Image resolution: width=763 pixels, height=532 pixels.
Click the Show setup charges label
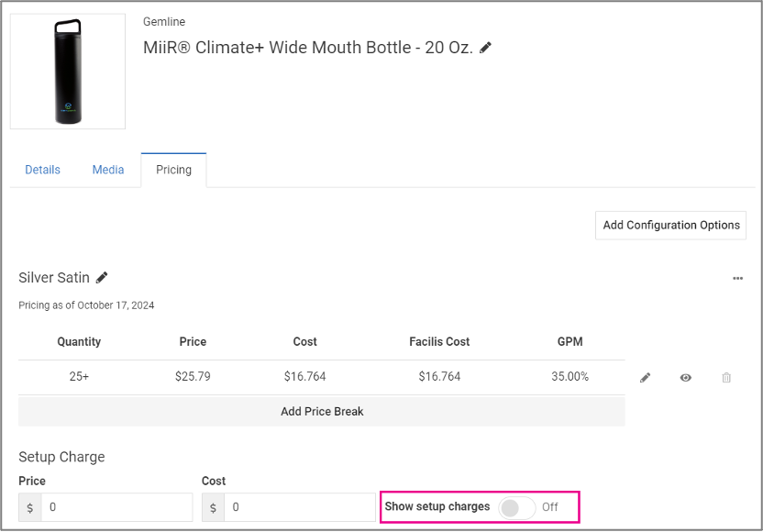437,506
